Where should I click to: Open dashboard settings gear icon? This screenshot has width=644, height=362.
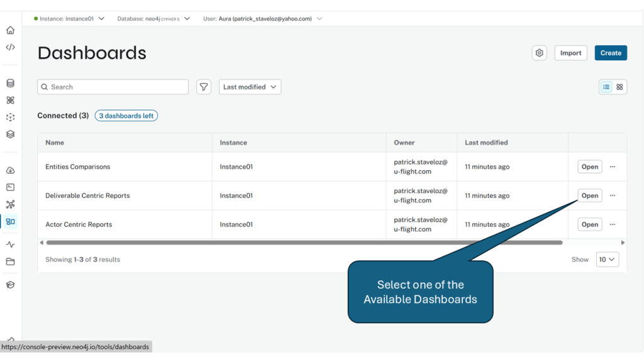[539, 53]
